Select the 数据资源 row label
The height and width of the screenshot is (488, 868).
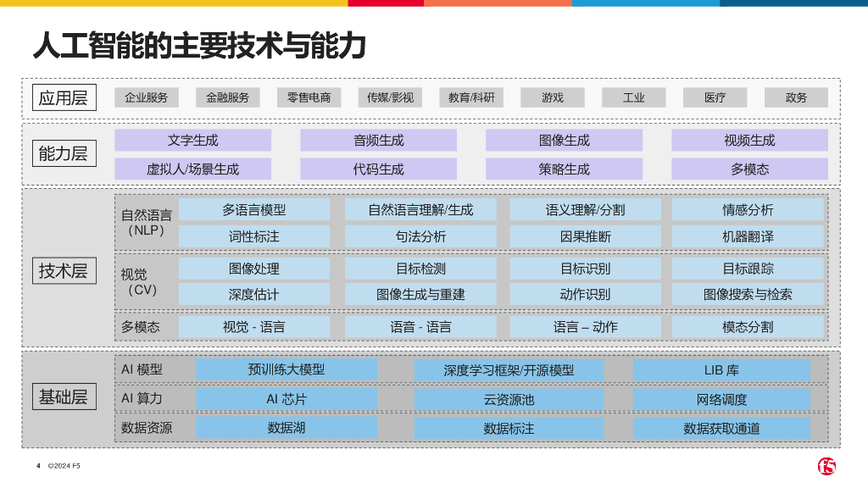147,428
